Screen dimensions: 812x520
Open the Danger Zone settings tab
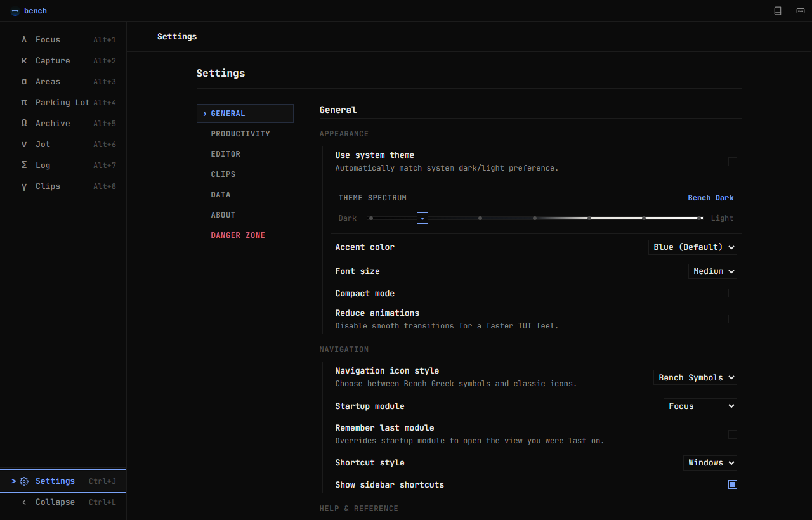tap(245, 235)
